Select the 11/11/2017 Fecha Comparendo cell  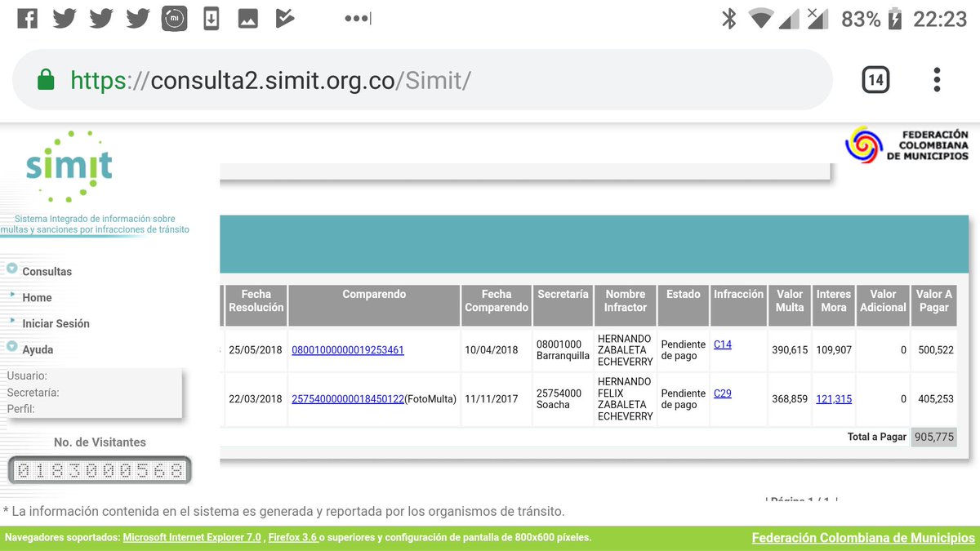[496, 399]
